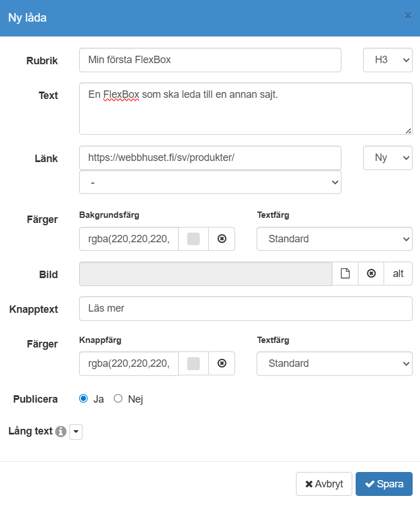Select Nej for Publicera
Image resolution: width=420 pixels, height=505 pixels.
[118, 399]
